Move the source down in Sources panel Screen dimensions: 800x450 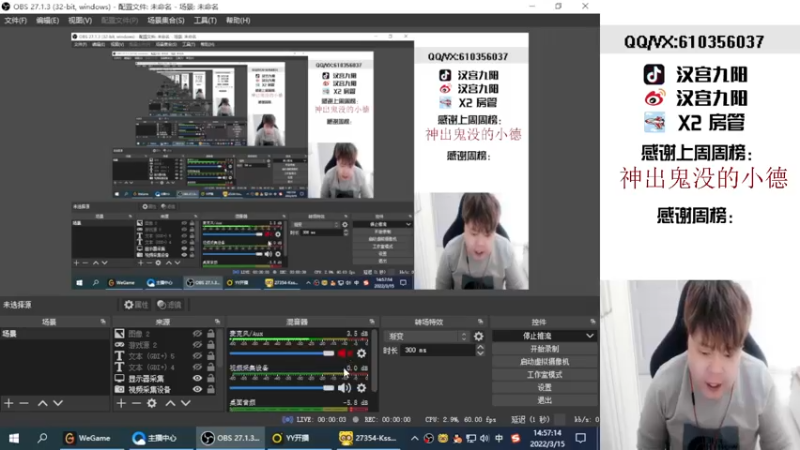pos(186,403)
